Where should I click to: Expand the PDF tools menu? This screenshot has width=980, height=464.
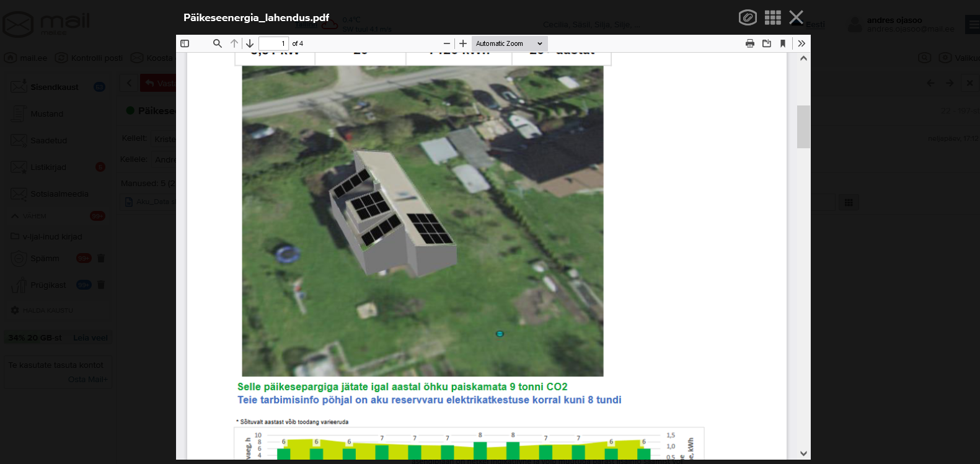pyautogui.click(x=801, y=43)
